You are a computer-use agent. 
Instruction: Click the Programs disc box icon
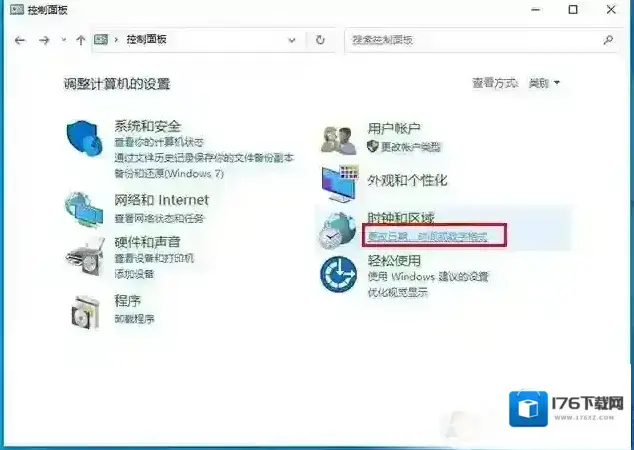[85, 312]
